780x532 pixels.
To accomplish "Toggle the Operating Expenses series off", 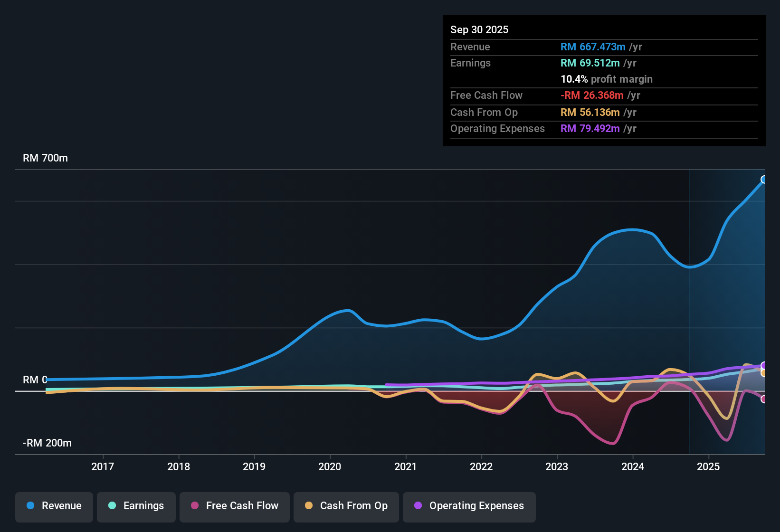I will (x=469, y=506).
